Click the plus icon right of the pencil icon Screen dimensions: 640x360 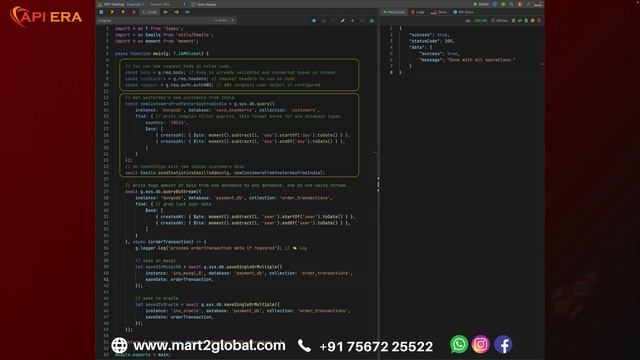(352, 20)
